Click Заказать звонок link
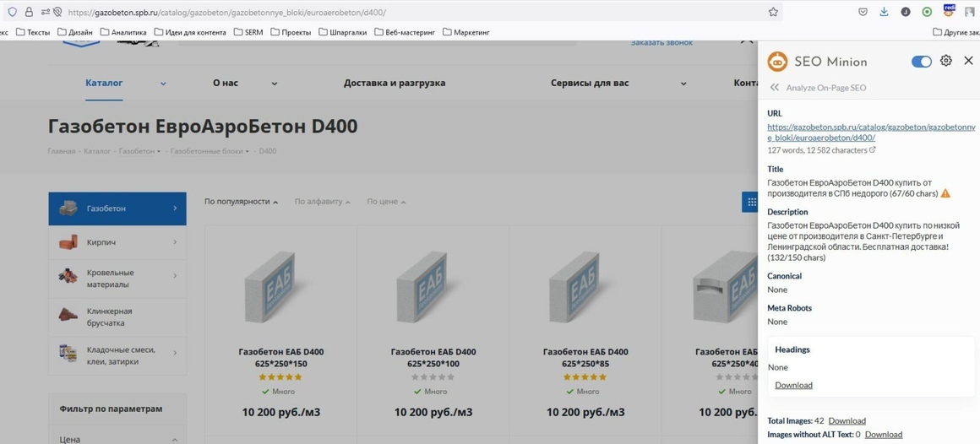980x444 pixels. coord(661,42)
